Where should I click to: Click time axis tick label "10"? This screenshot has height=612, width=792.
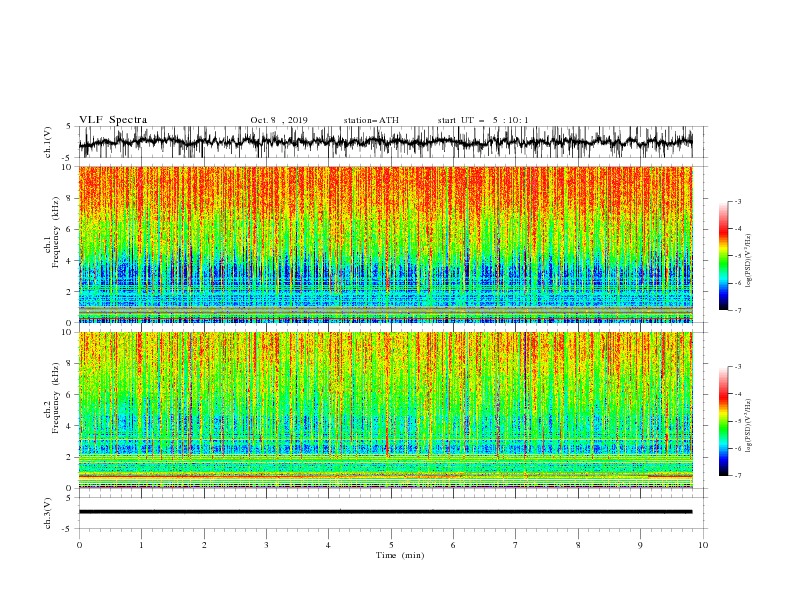click(703, 545)
